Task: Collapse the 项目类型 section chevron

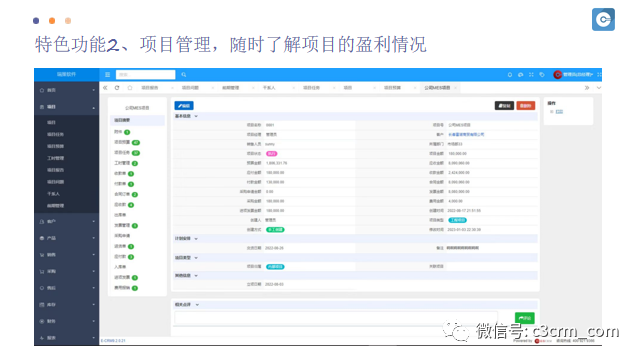Action: [196, 258]
